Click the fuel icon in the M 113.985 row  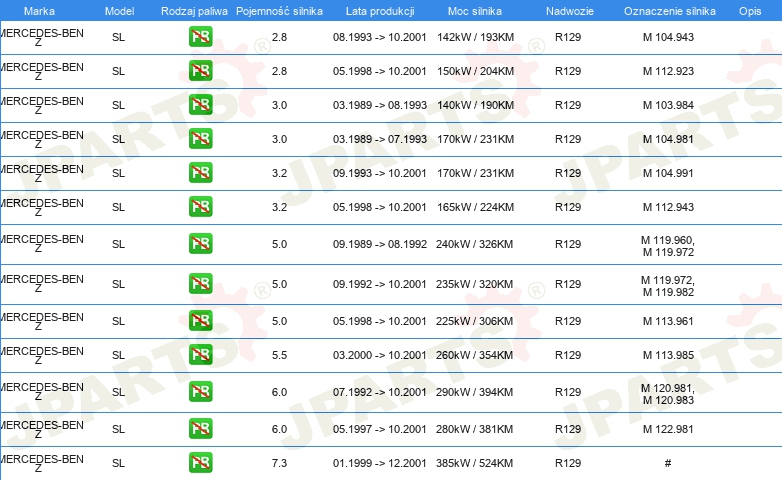[x=200, y=355]
